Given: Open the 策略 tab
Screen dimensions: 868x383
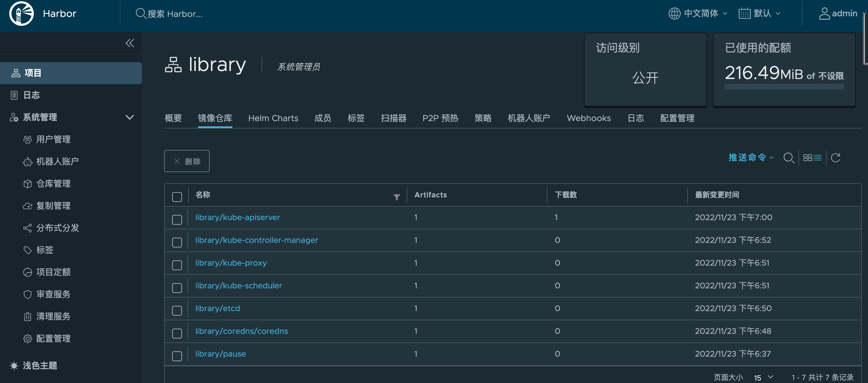Looking at the screenshot, I should (483, 118).
